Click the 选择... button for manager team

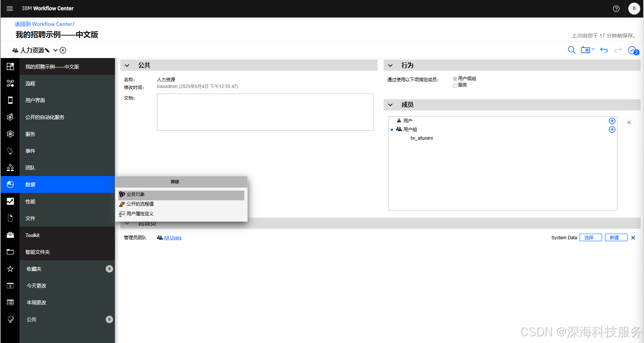[x=591, y=237]
